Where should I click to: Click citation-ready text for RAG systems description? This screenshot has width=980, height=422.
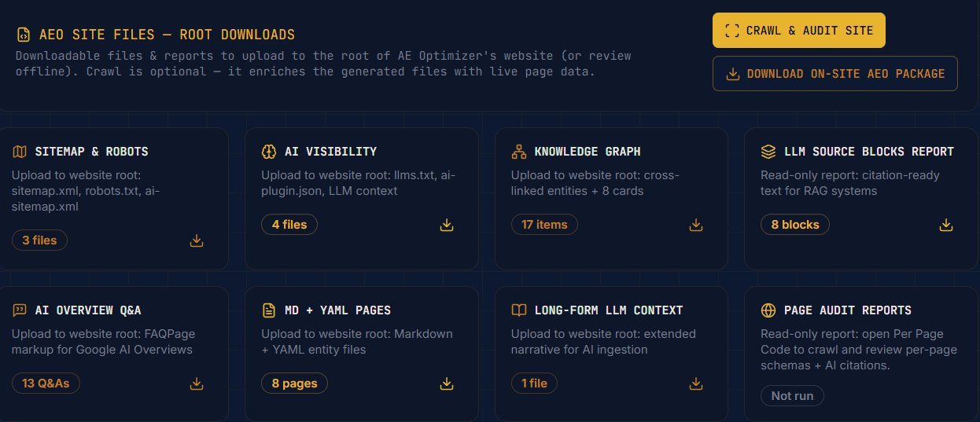coord(850,182)
